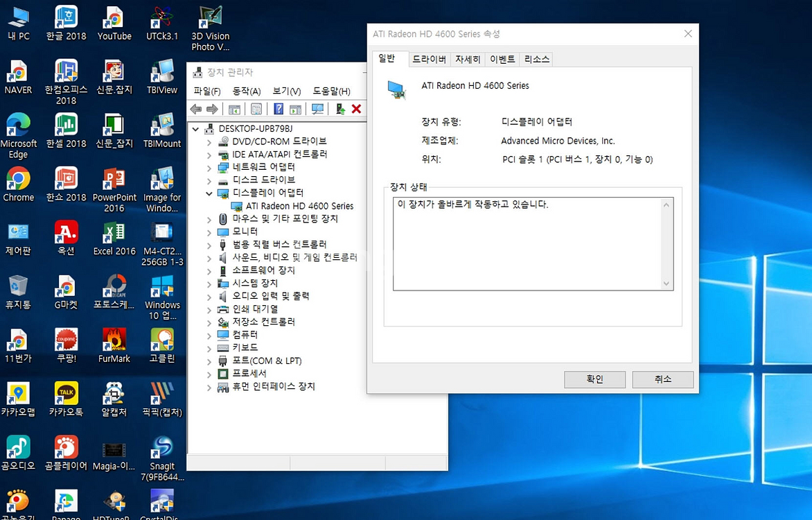812x520 pixels.
Task: Expand the 네트워크 어댑터 node
Action: point(210,166)
